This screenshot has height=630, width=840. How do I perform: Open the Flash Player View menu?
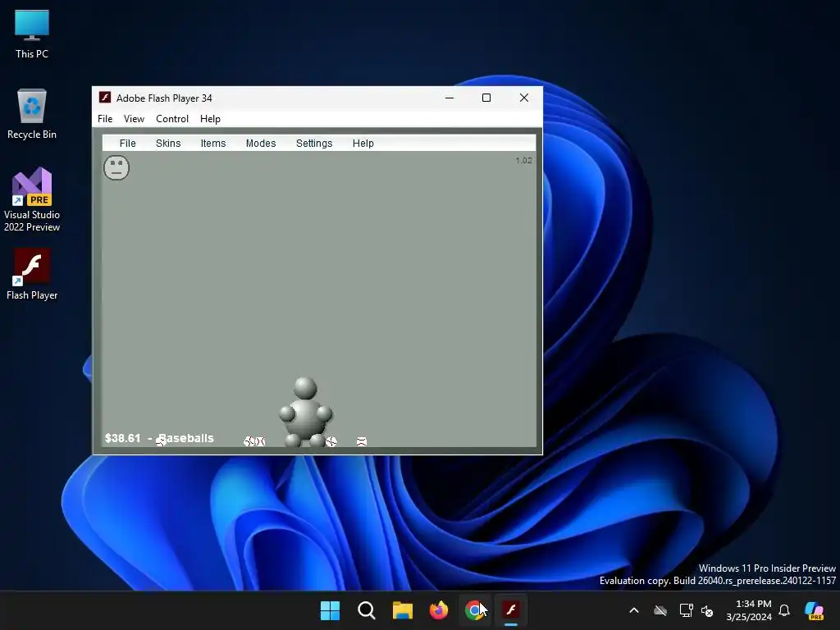[134, 119]
